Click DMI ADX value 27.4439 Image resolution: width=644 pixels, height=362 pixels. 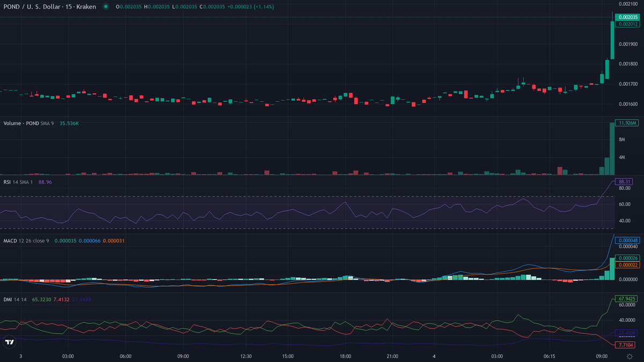click(x=82, y=299)
